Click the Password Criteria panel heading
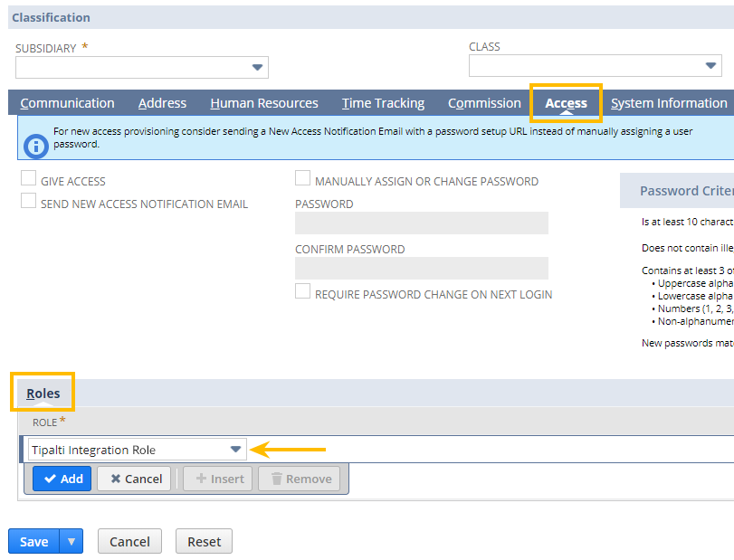Viewport: 734px width, 560px height. click(x=686, y=191)
